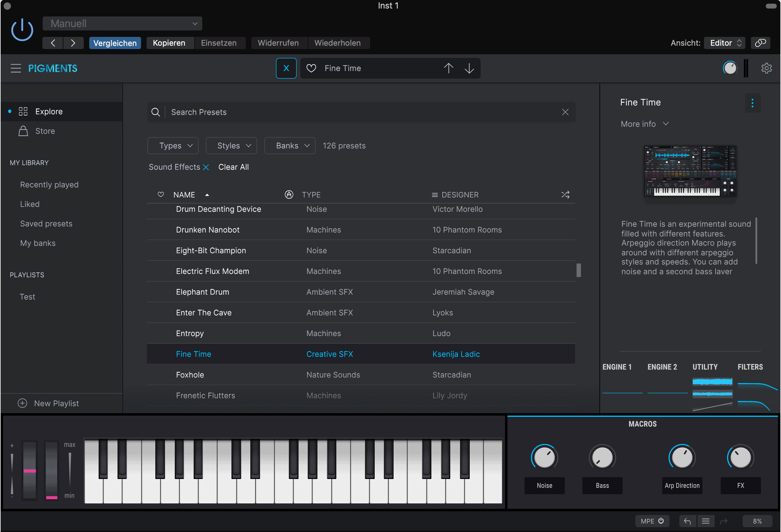The image size is (781, 532).
Task: Open the edit history list icon
Action: pyautogui.click(x=705, y=521)
